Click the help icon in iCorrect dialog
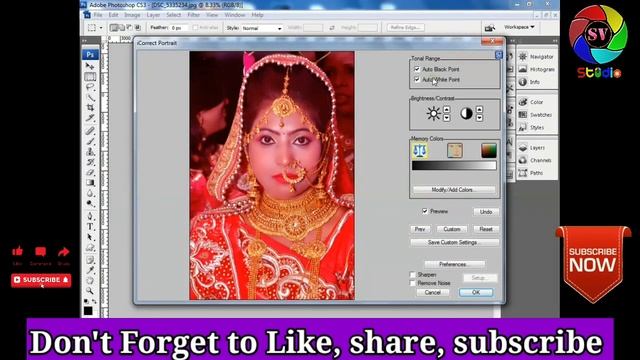 (498, 55)
